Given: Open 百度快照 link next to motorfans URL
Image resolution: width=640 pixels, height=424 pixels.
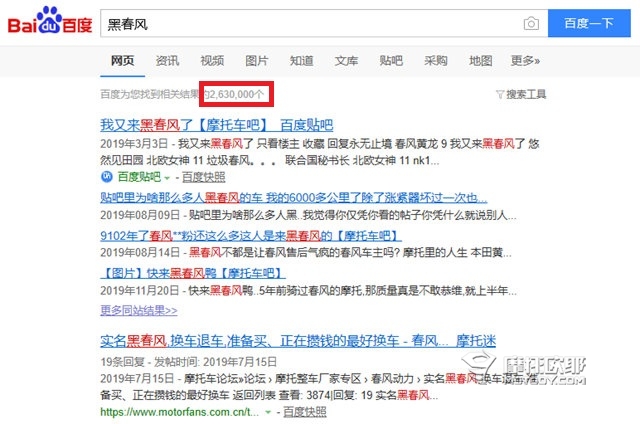Looking at the screenshot, I should pos(304,412).
